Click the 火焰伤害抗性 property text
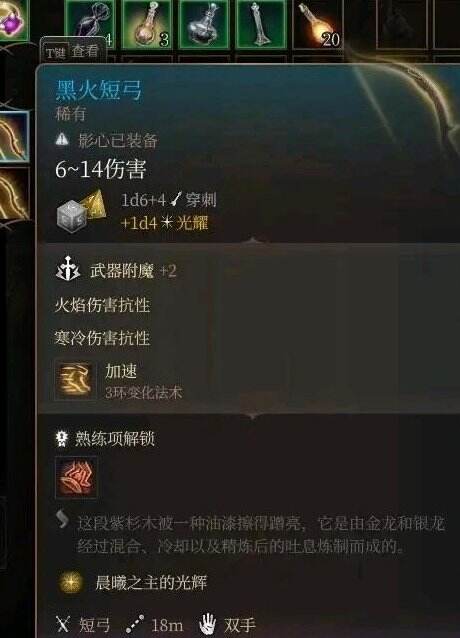 (x=102, y=305)
